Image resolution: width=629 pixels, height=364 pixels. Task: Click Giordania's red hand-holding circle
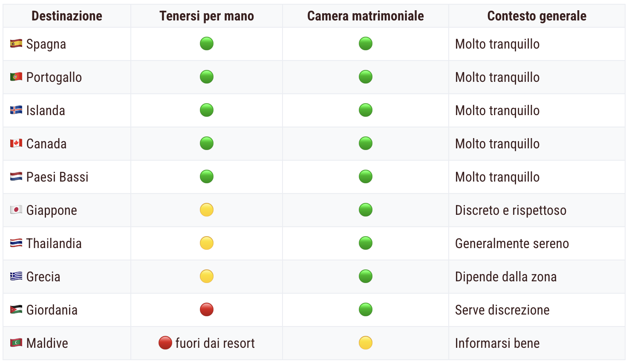[207, 309]
